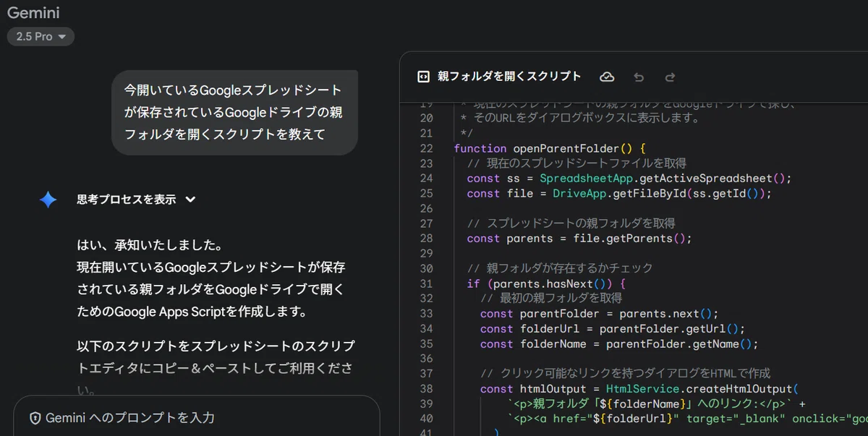The width and height of the screenshot is (868, 436).
Task: Click code line 'const folderName = parentFolder.getName();'
Action: (619, 344)
